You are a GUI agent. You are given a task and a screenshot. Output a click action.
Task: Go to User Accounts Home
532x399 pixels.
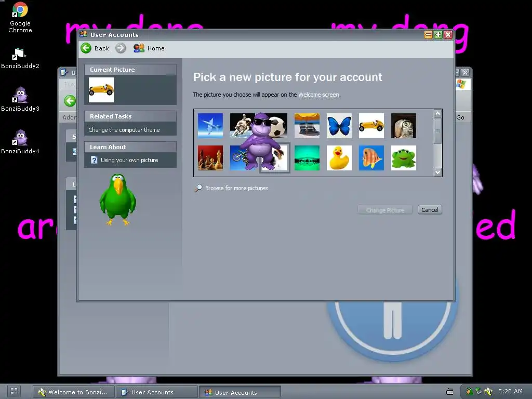tap(149, 48)
